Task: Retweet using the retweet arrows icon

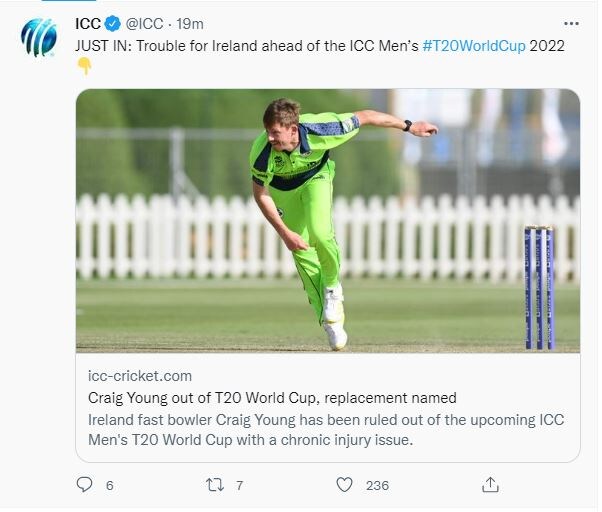Action: coord(215,486)
